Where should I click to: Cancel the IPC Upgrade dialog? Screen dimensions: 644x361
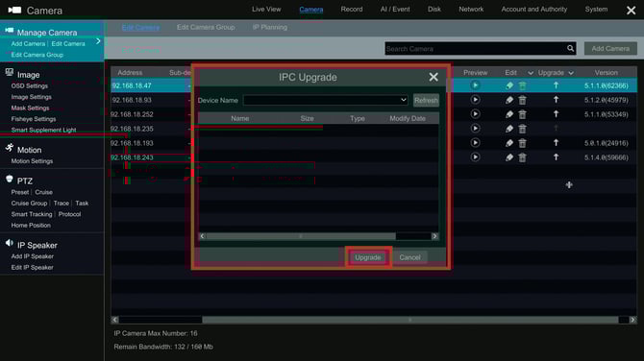[x=409, y=257]
